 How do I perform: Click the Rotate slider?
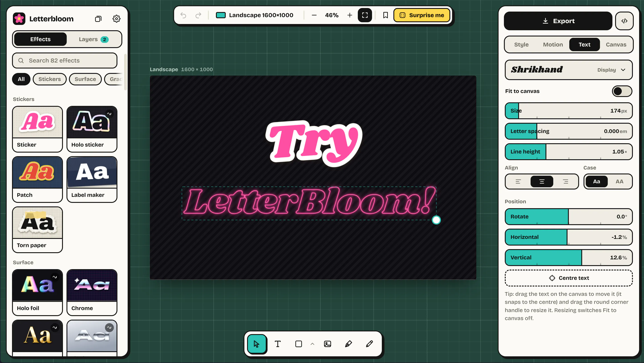pos(568,217)
